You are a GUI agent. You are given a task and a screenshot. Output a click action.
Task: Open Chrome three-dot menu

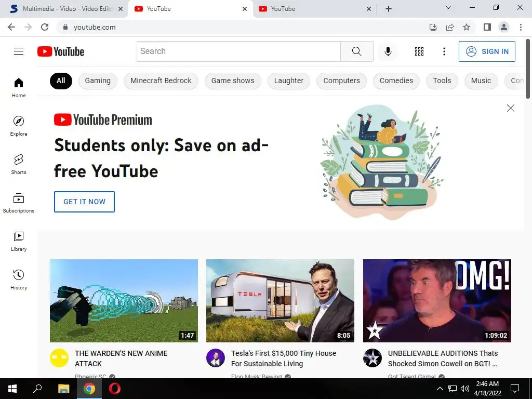[x=521, y=27]
